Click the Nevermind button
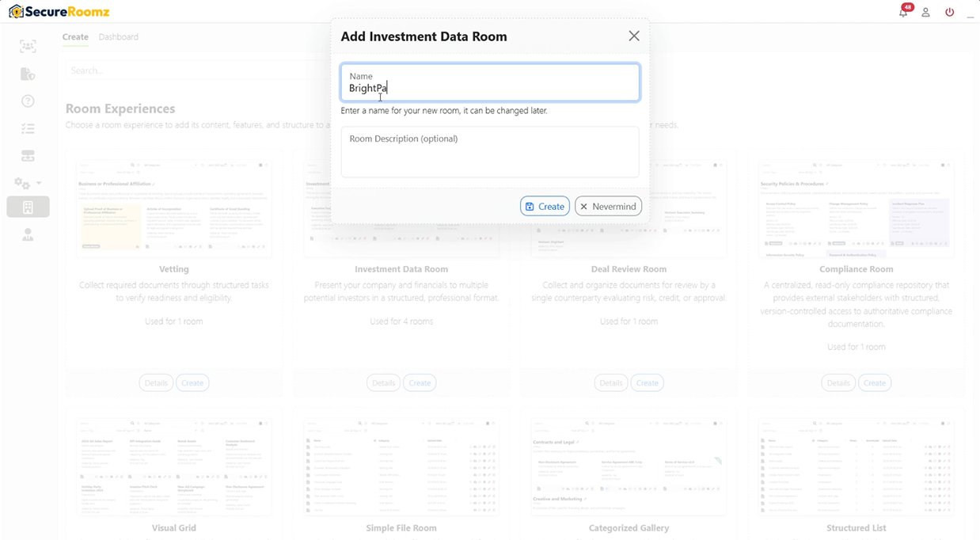Screen dimensions: 980x540 pyautogui.click(x=608, y=206)
